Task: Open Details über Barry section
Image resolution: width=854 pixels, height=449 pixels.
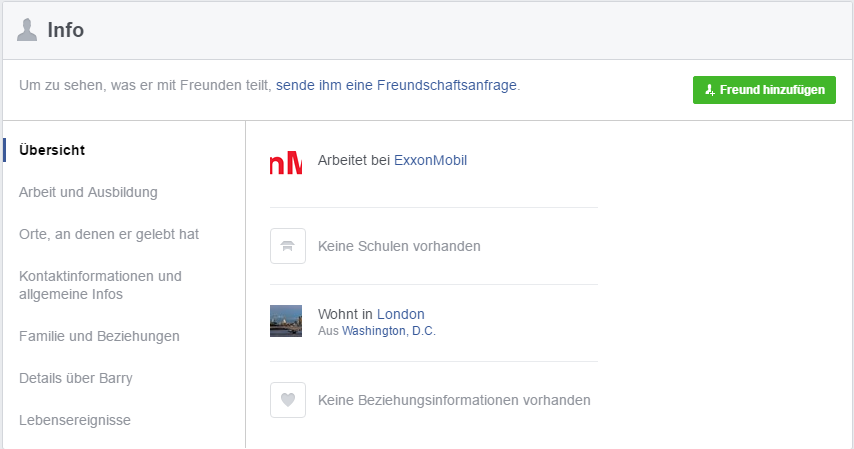Action: 76,378
